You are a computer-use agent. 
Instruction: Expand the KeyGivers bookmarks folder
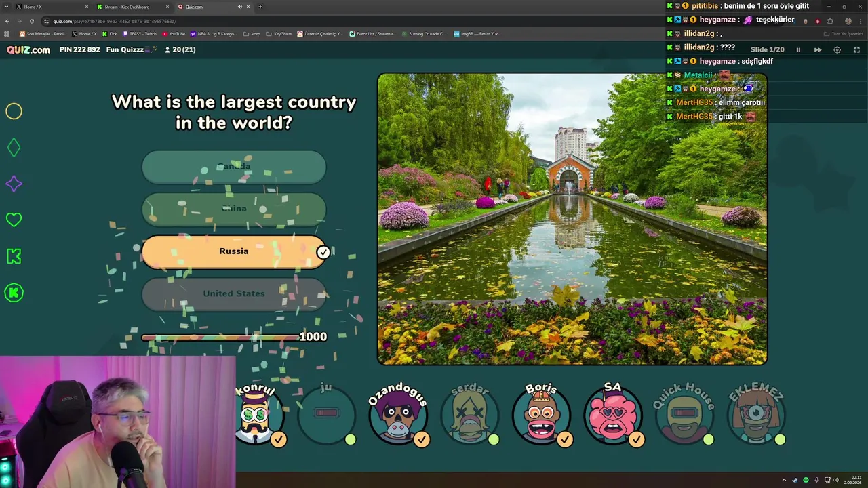[279, 33]
